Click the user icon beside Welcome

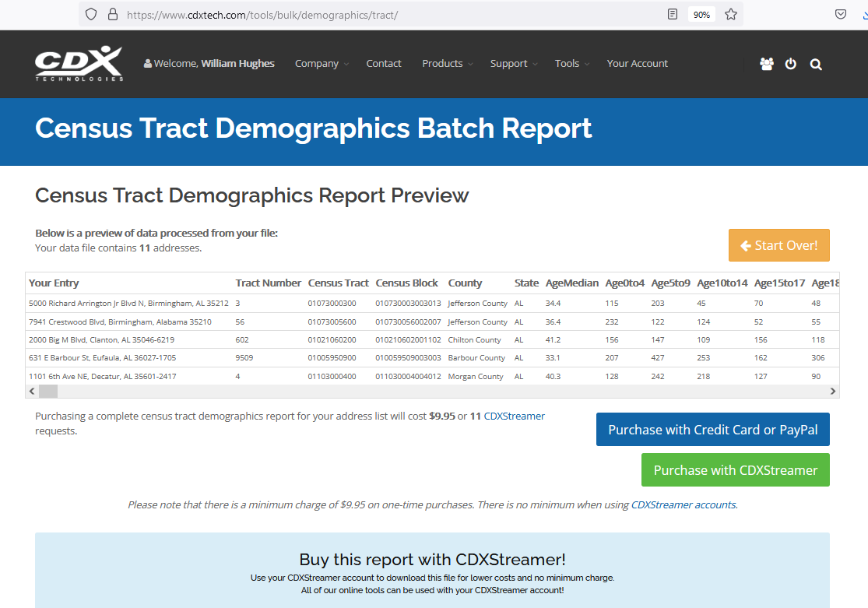click(148, 64)
